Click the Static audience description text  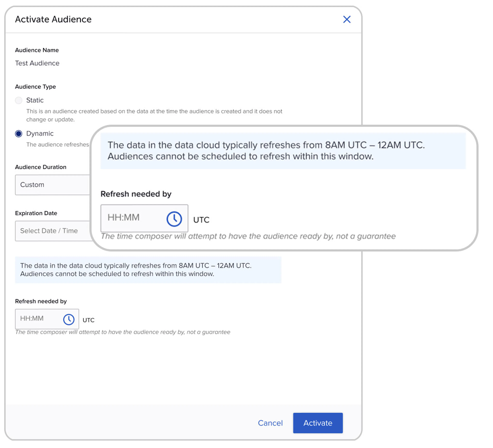[154, 115]
